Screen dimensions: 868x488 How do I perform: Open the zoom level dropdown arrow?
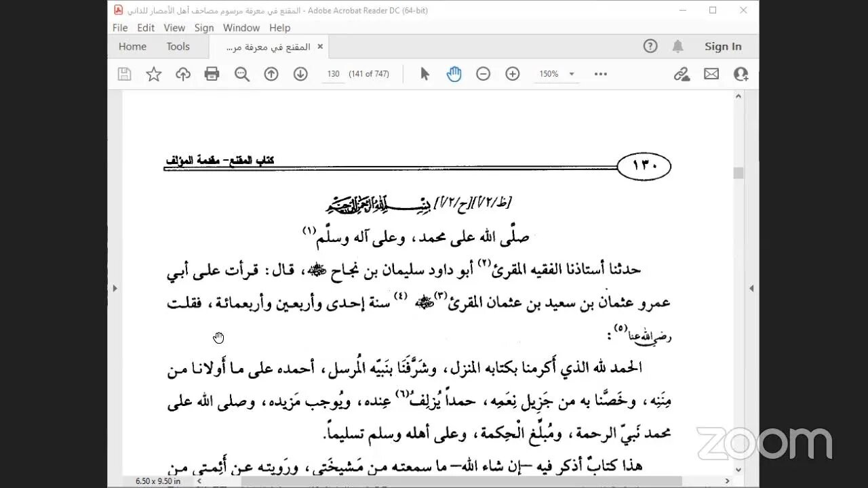click(x=572, y=74)
